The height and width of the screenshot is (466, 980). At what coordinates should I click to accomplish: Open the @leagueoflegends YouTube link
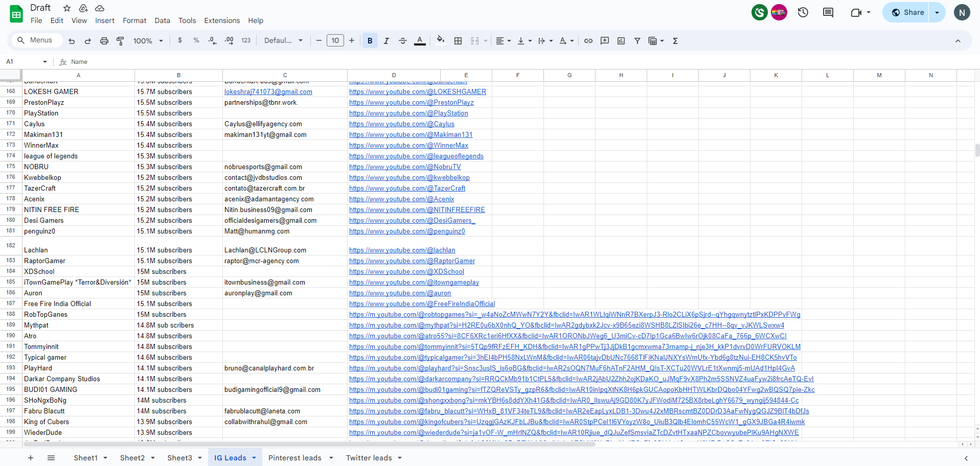click(x=416, y=156)
